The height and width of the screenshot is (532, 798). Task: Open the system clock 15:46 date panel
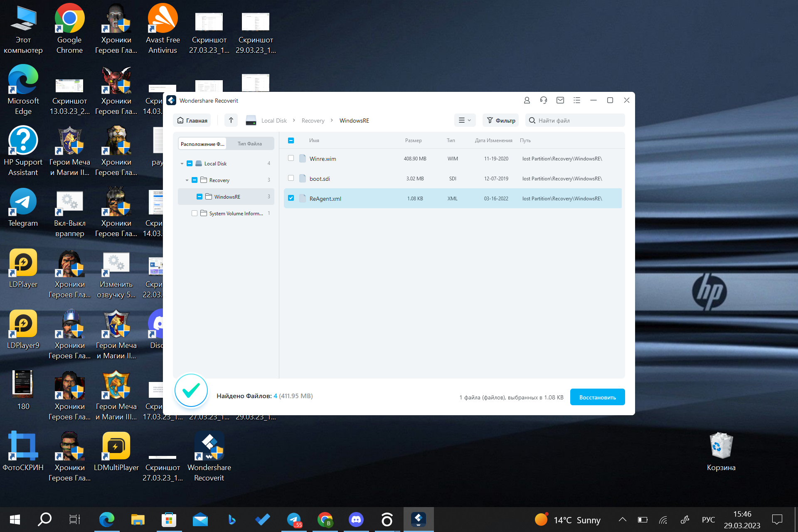(742, 520)
